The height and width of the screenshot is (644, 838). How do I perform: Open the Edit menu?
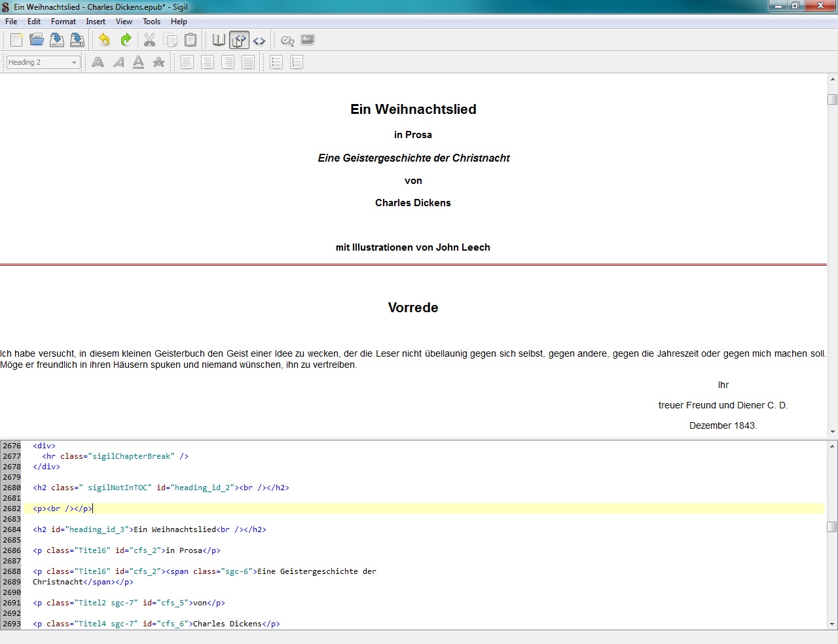pyautogui.click(x=34, y=22)
